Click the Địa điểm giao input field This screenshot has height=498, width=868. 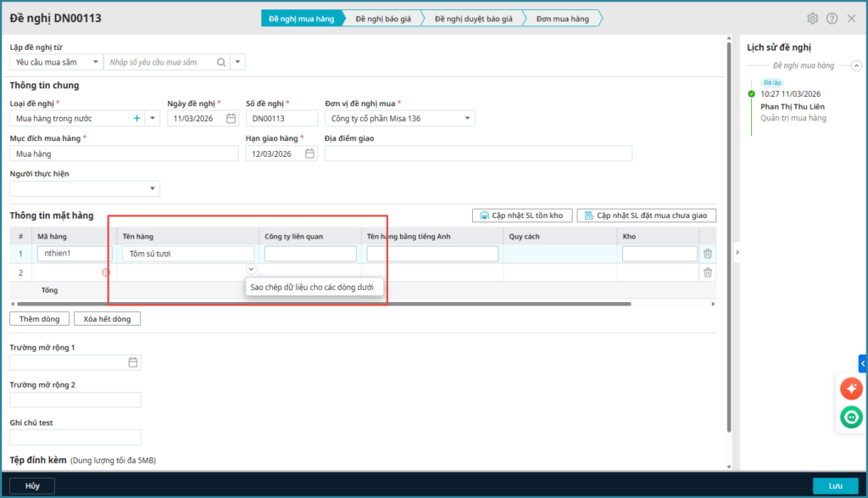coord(478,154)
